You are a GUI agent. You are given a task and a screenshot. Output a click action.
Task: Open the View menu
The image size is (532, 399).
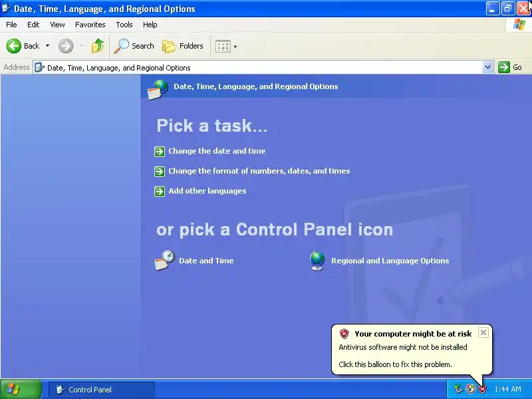click(57, 25)
